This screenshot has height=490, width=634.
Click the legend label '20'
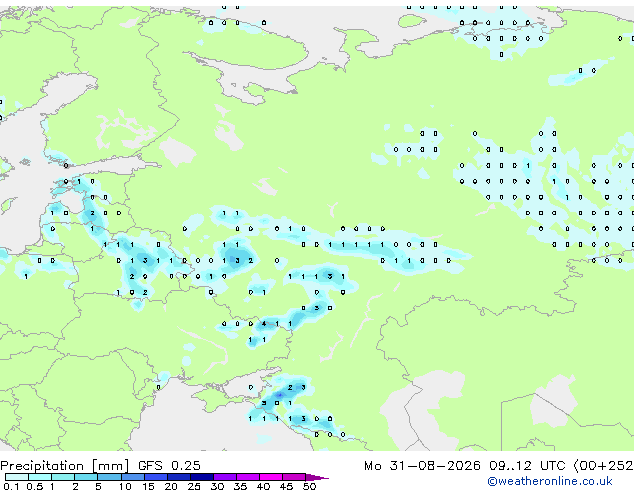[171, 486]
